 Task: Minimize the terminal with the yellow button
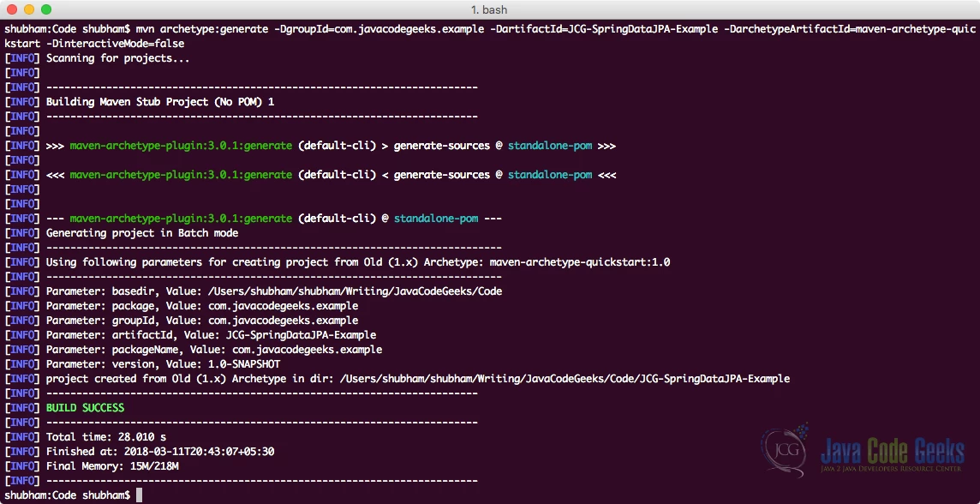click(x=28, y=9)
